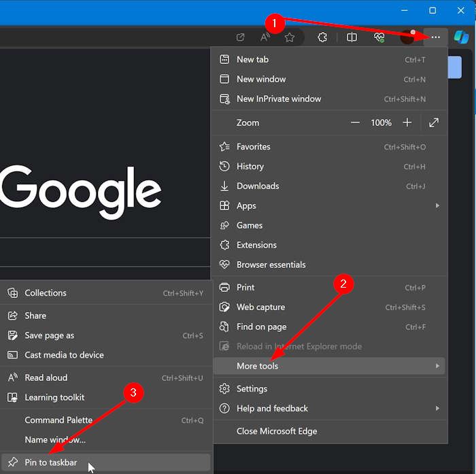The width and height of the screenshot is (476, 474).
Task: Minimize the Edge window
Action: (x=405, y=11)
